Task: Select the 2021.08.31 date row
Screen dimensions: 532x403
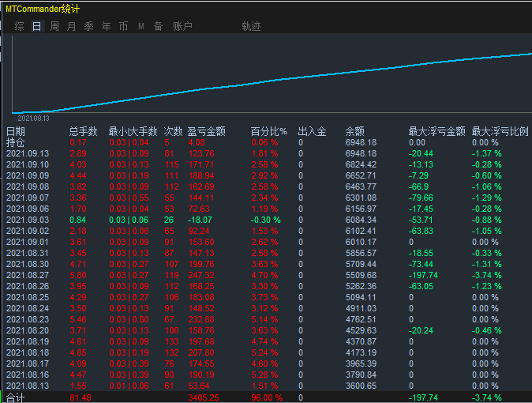Action: click(28, 253)
